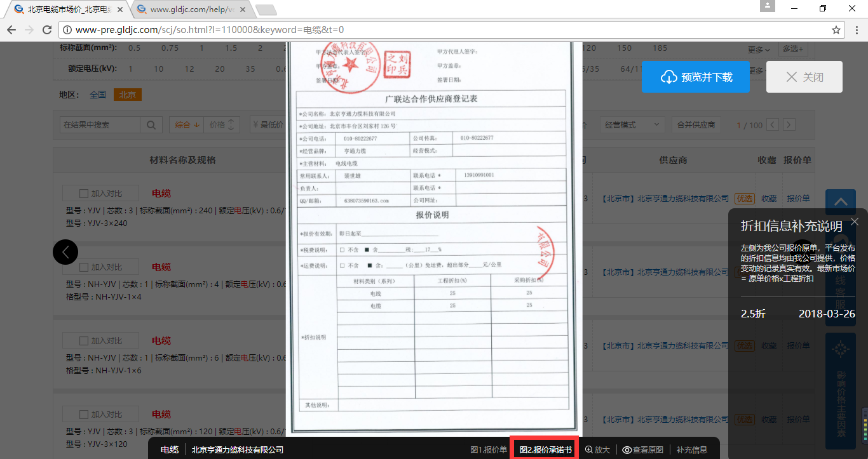
Task: Select 185 标称截面 filter
Action: 660,48
